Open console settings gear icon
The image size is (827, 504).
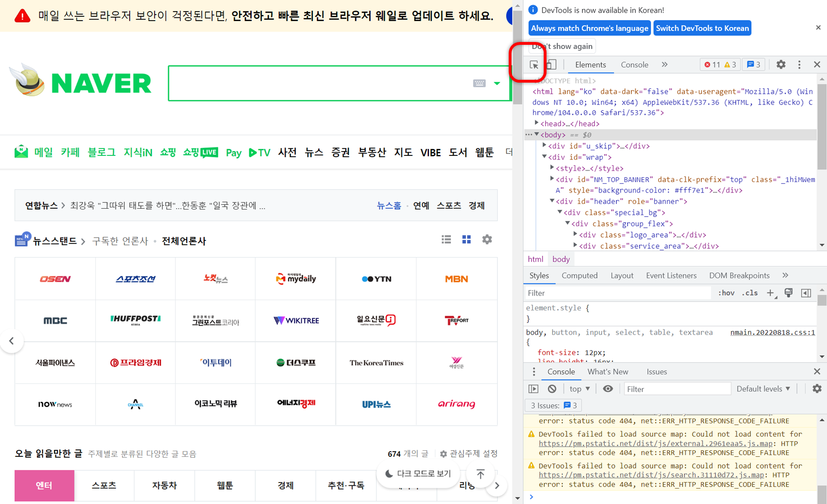click(x=817, y=389)
